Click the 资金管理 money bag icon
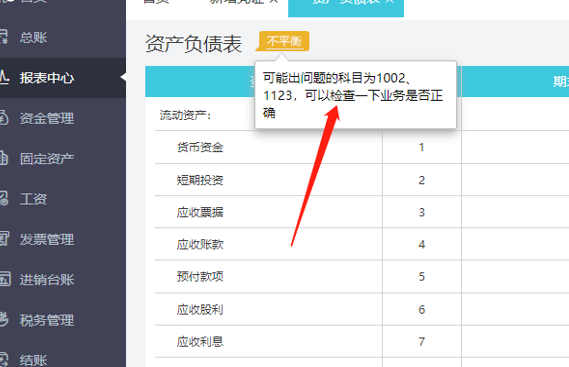The height and width of the screenshot is (367, 569). [x=4, y=118]
